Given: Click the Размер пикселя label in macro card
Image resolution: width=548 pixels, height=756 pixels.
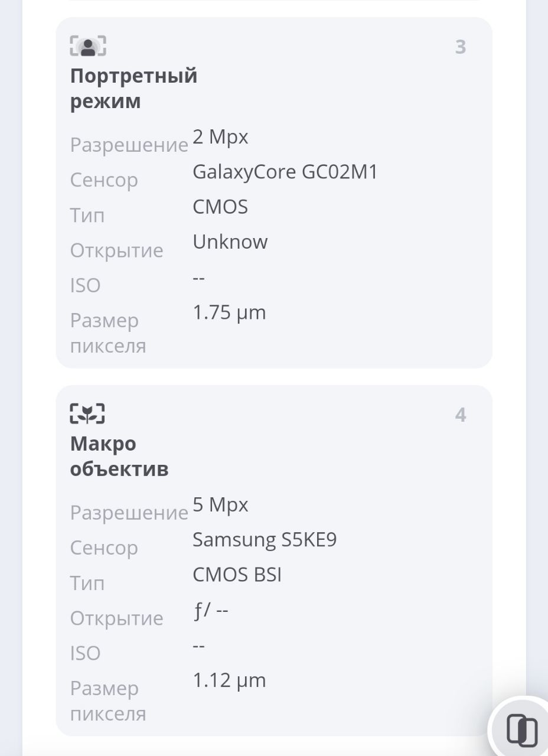Looking at the screenshot, I should pos(108,701).
